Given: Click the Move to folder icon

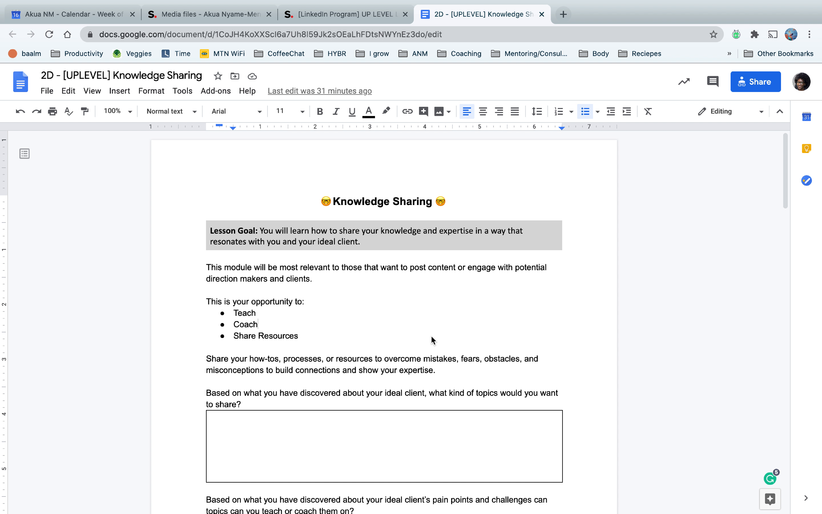Looking at the screenshot, I should [x=235, y=76].
